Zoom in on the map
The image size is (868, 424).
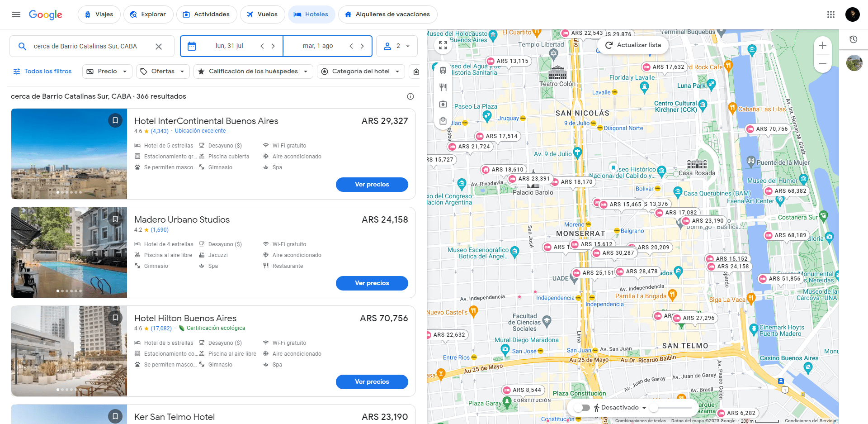(x=823, y=45)
